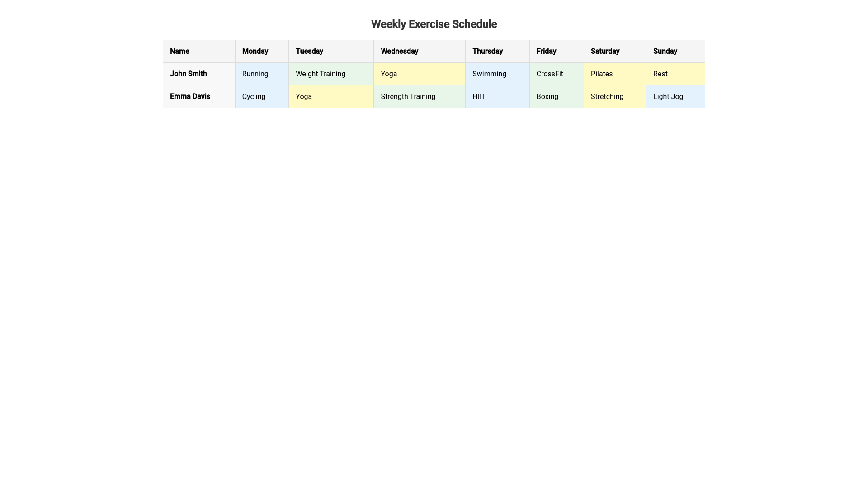Screen dimensions: 868x488
Task: Click the Weekly Exercise Schedule title
Action: 434,24
